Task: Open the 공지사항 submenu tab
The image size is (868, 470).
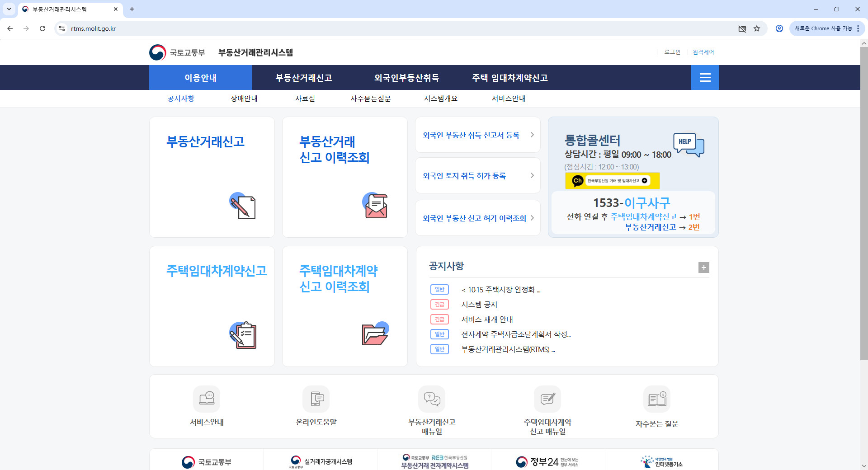Action: pyautogui.click(x=181, y=99)
